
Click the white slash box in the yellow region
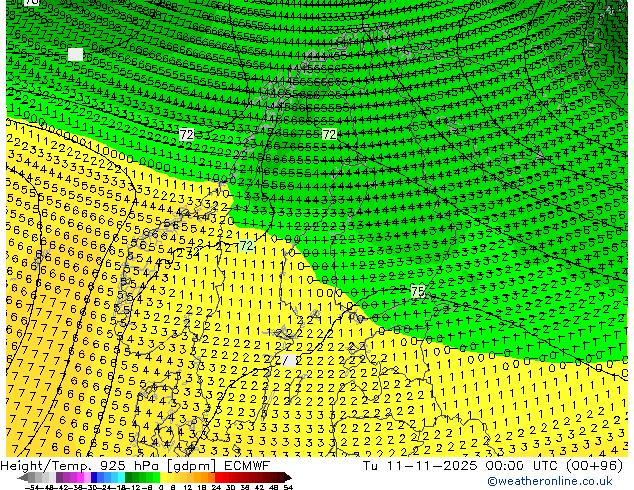pos(289,360)
